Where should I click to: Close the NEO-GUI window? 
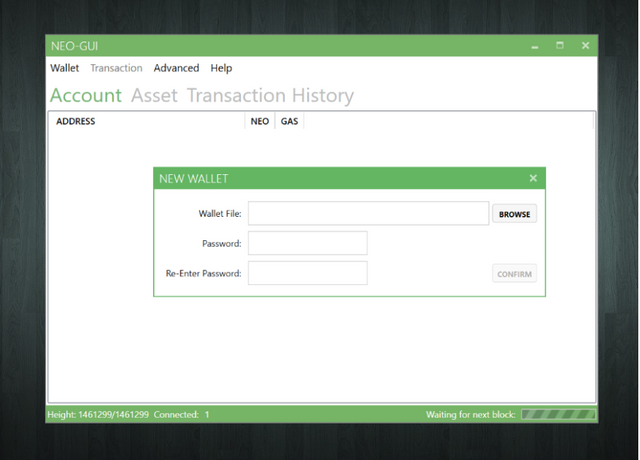(x=585, y=45)
